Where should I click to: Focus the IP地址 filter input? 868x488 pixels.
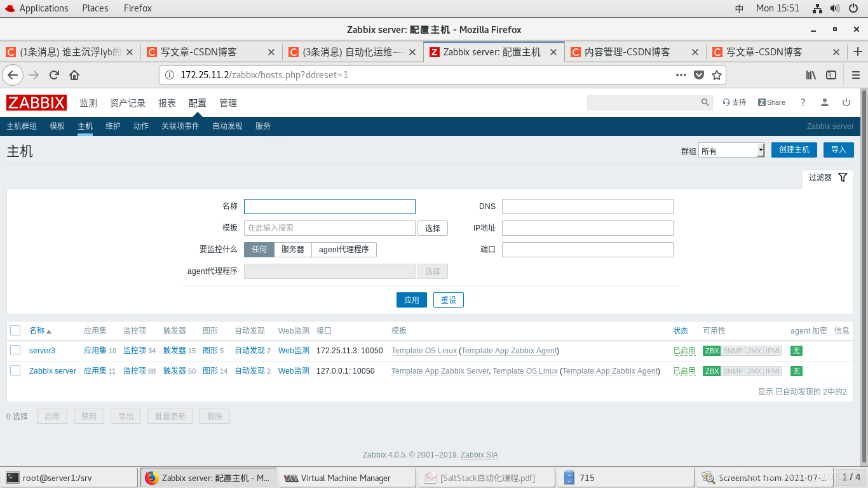point(588,228)
